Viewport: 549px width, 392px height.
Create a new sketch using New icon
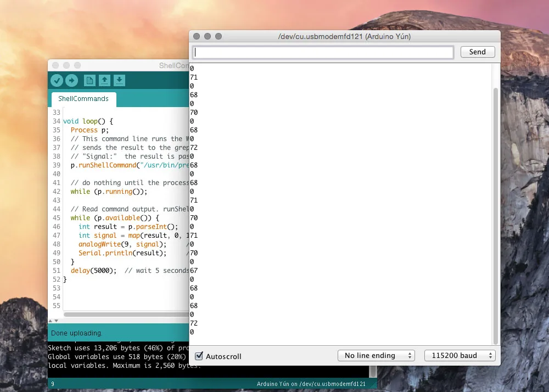pos(89,81)
